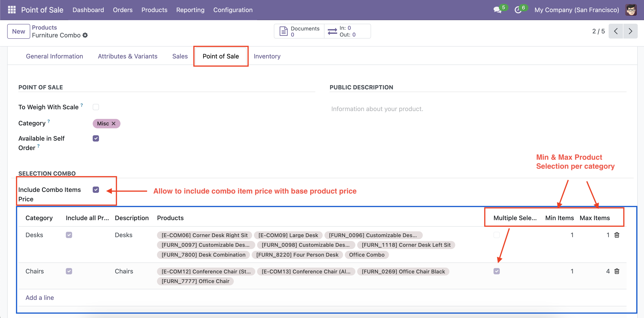
Task: Click the gear icon beside Furniture Combo
Action: (85, 35)
